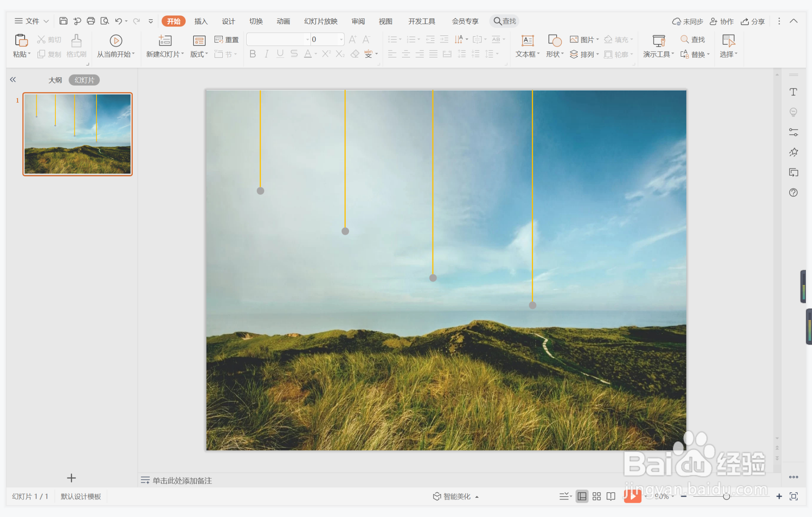Start slideshow from current slide (从当前开始)

point(116,41)
